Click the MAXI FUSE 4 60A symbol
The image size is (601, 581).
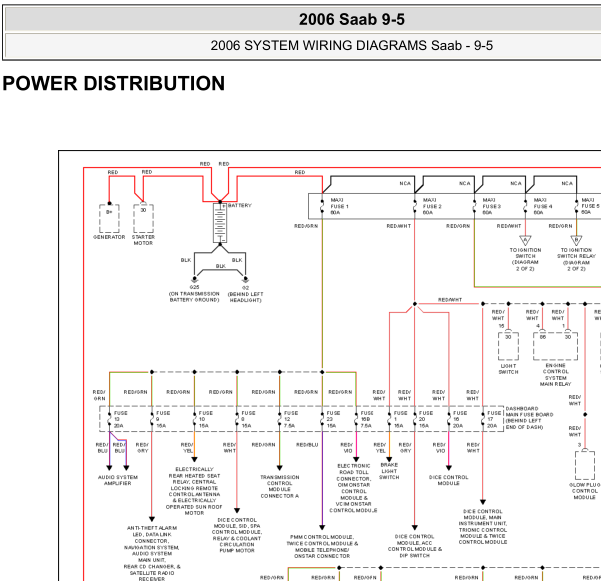pyautogui.click(x=525, y=206)
